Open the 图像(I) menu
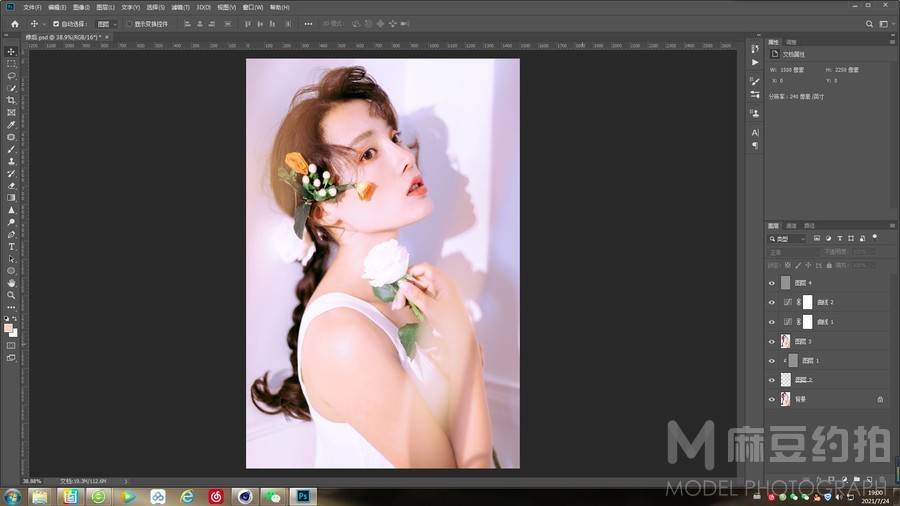 click(81, 7)
